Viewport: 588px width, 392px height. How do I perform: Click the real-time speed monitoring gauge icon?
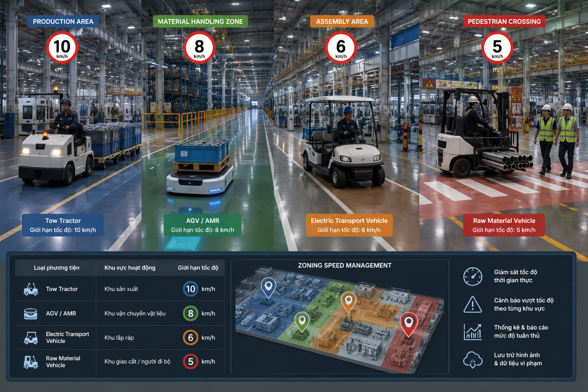473,276
